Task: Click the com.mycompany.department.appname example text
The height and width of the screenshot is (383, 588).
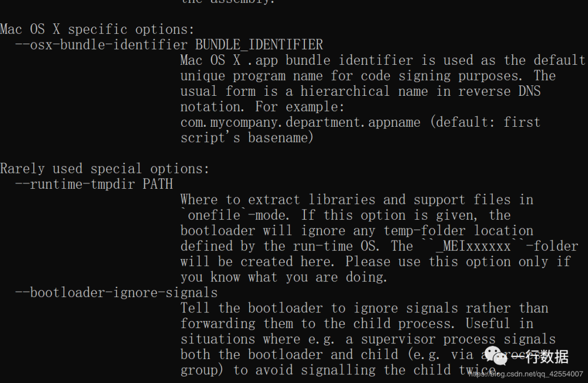Action: click(301, 122)
